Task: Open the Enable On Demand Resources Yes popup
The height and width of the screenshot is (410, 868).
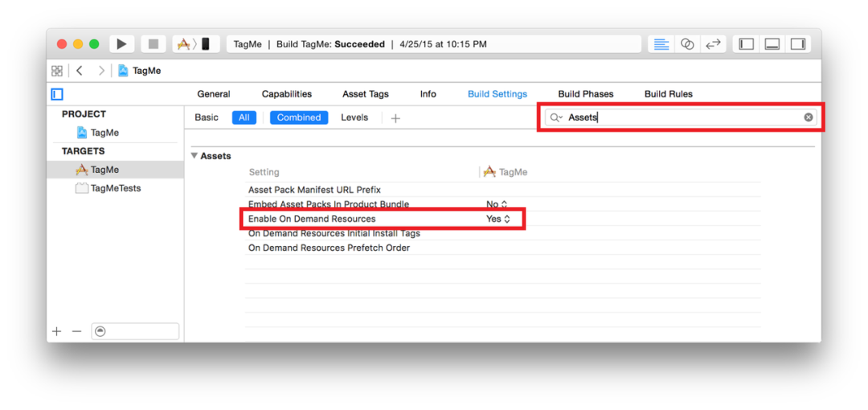Action: coord(497,219)
